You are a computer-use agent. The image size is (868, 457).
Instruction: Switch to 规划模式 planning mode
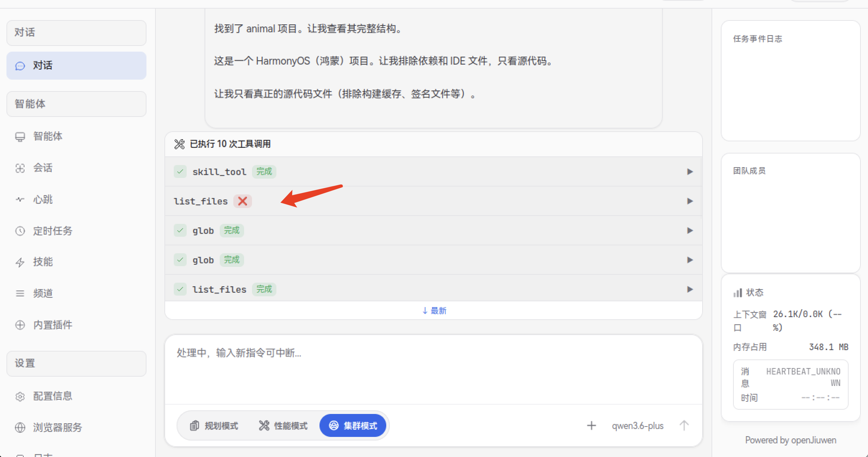coord(214,426)
